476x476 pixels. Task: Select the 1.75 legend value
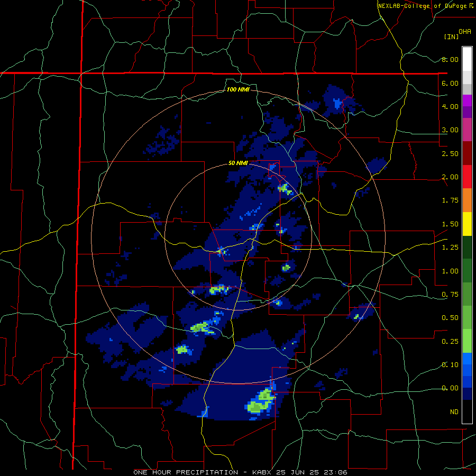point(450,200)
